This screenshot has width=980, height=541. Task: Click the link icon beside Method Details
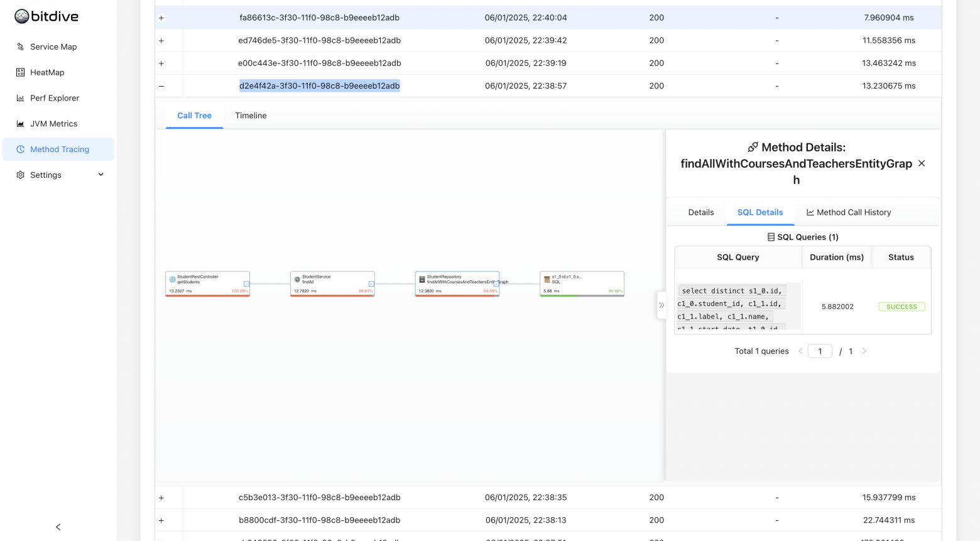click(x=753, y=148)
